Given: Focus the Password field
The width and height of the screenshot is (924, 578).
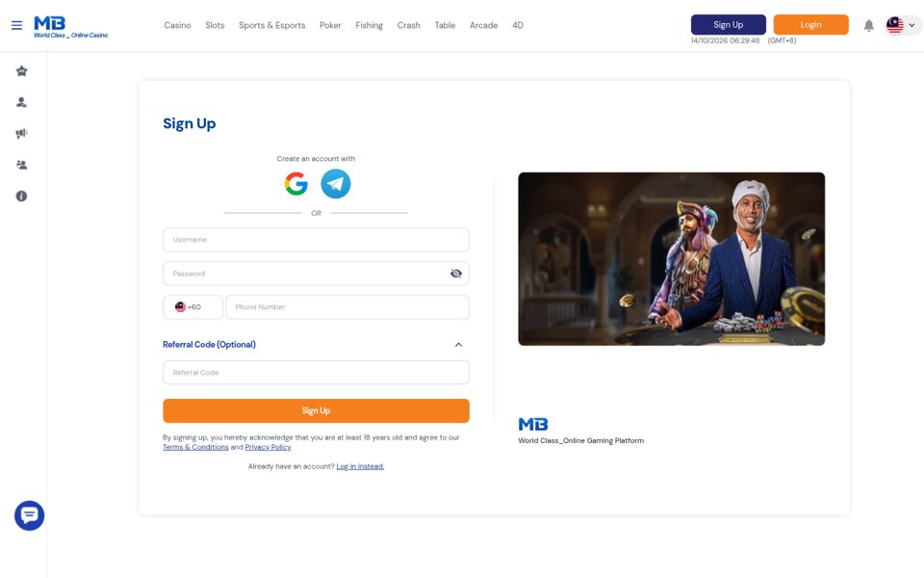Looking at the screenshot, I should [x=316, y=274].
